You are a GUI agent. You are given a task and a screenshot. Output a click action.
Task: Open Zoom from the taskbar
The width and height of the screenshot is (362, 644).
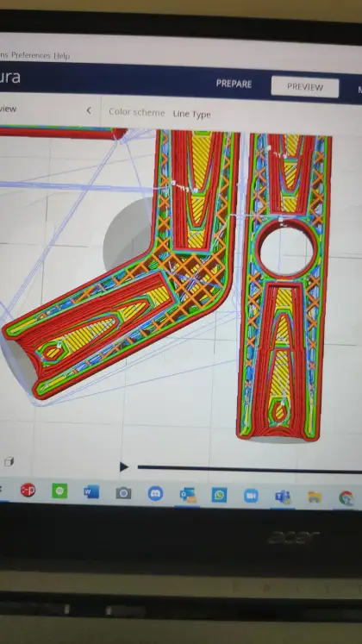coord(251,496)
